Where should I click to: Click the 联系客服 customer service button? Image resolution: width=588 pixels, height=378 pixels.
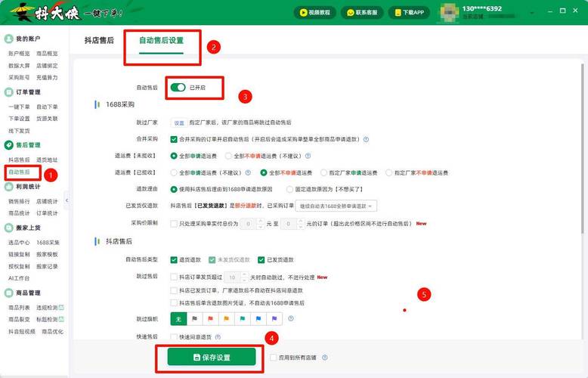[x=362, y=12]
